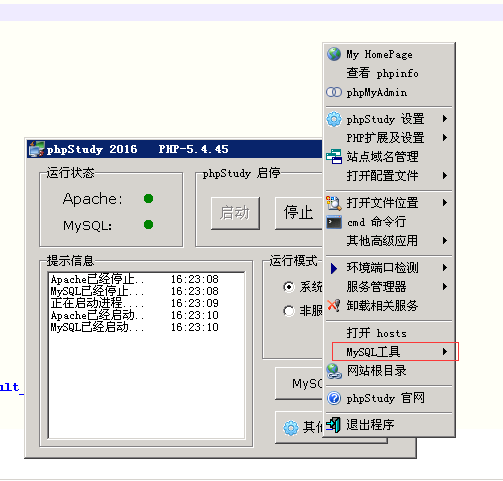The width and height of the screenshot is (503, 481).
Task: Expand the 其他高级应用 submenu arrow
Action: (x=445, y=240)
